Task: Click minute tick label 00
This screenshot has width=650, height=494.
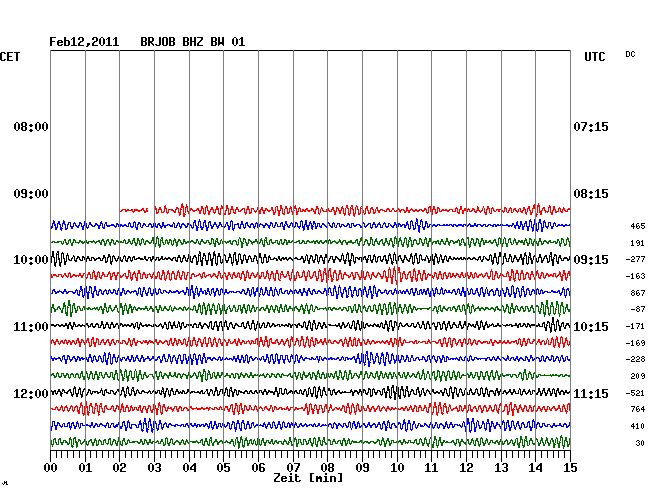Action: tap(51, 468)
